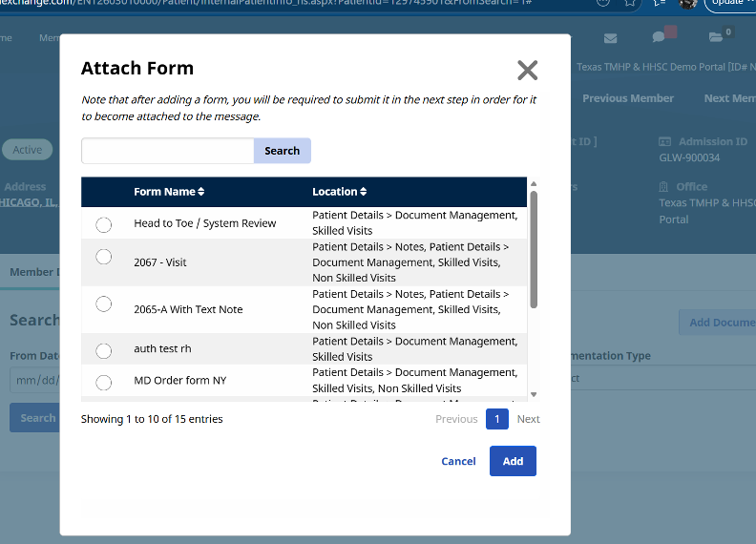Screen dimensions: 756x544
Task: Open the folder icon with 0 badge
Action: [x=716, y=37]
